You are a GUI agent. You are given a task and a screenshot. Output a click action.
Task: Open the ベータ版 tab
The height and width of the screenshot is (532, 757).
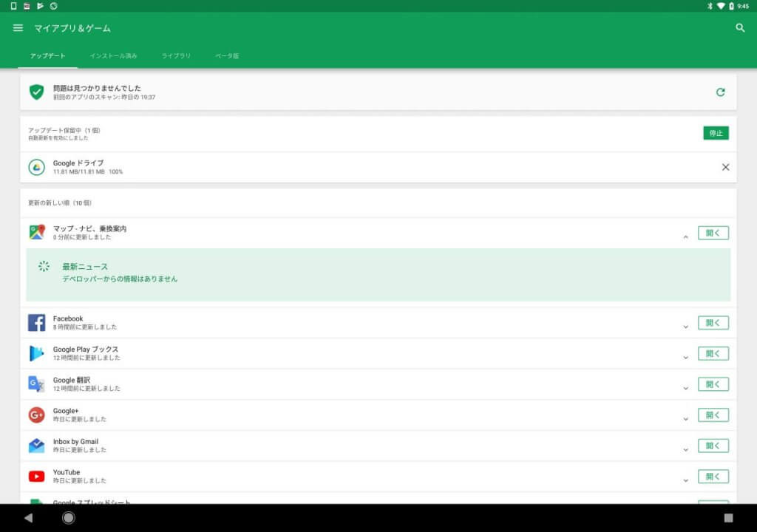[x=227, y=56]
